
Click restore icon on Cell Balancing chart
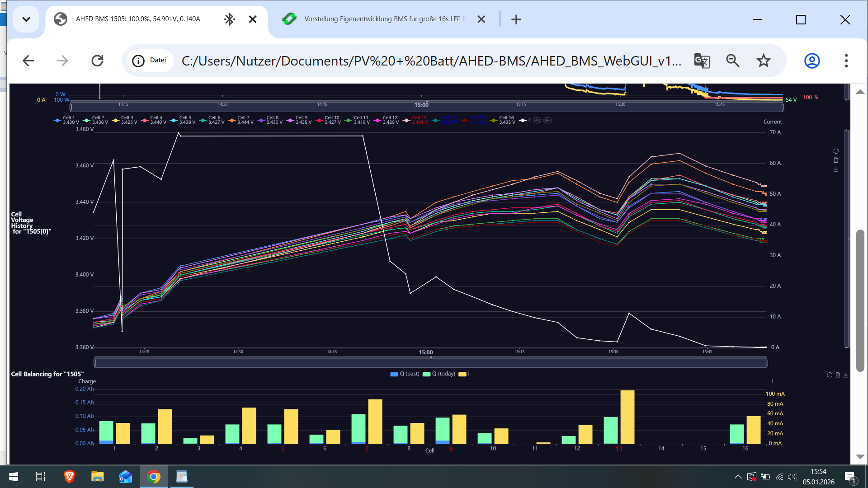pyautogui.click(x=830, y=375)
